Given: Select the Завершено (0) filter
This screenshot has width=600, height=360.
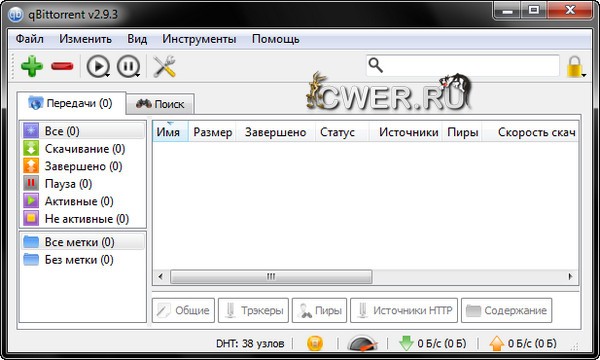Looking at the screenshot, I should point(83,166).
